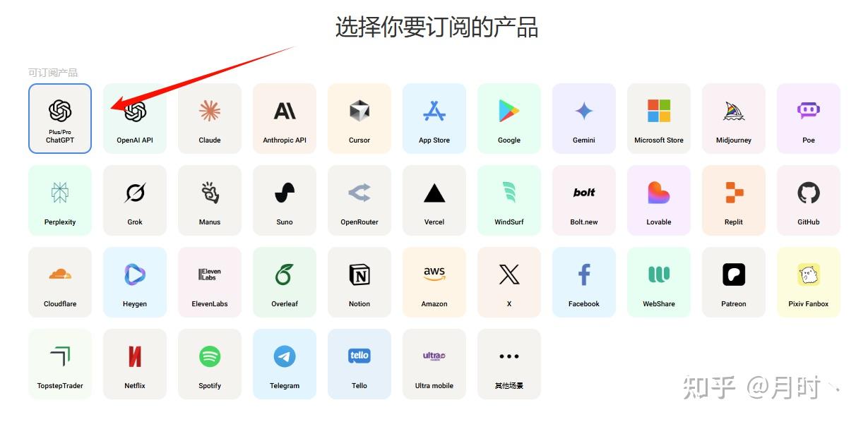Select the Gemini product tile

584,118
